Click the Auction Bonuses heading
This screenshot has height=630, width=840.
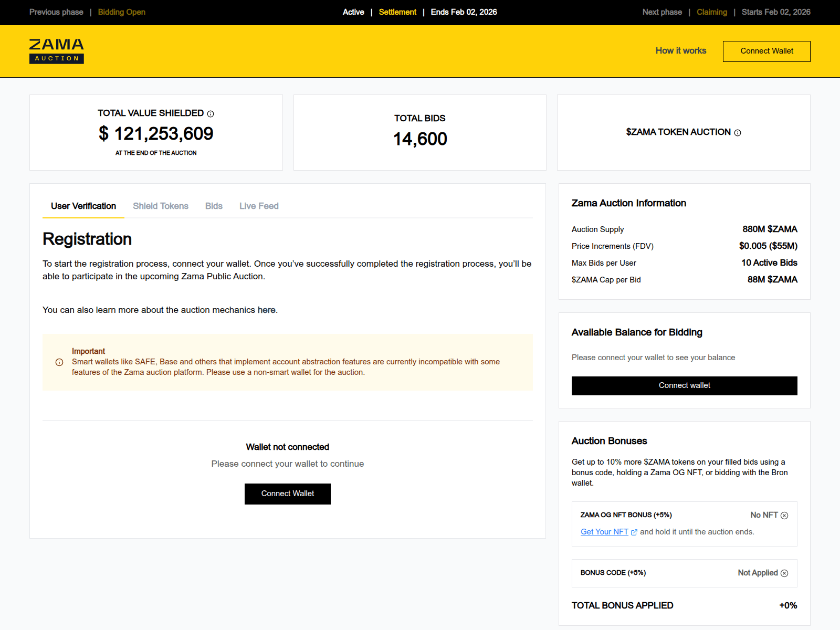click(609, 442)
